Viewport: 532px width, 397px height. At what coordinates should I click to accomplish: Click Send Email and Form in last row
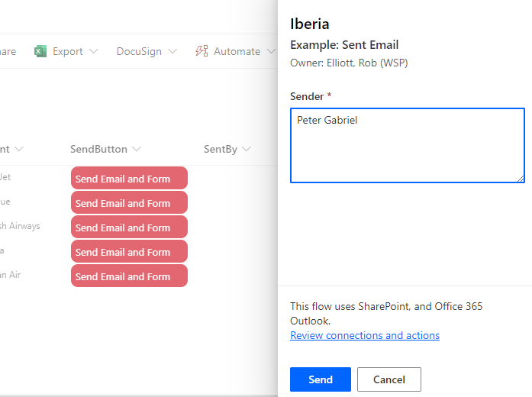[x=129, y=276]
